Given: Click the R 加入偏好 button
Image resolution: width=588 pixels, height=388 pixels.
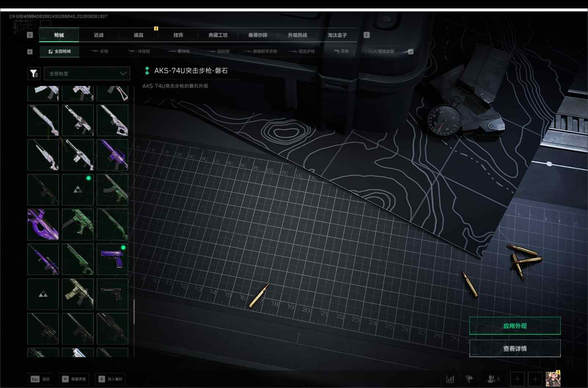Looking at the screenshot, I should pos(110,379).
